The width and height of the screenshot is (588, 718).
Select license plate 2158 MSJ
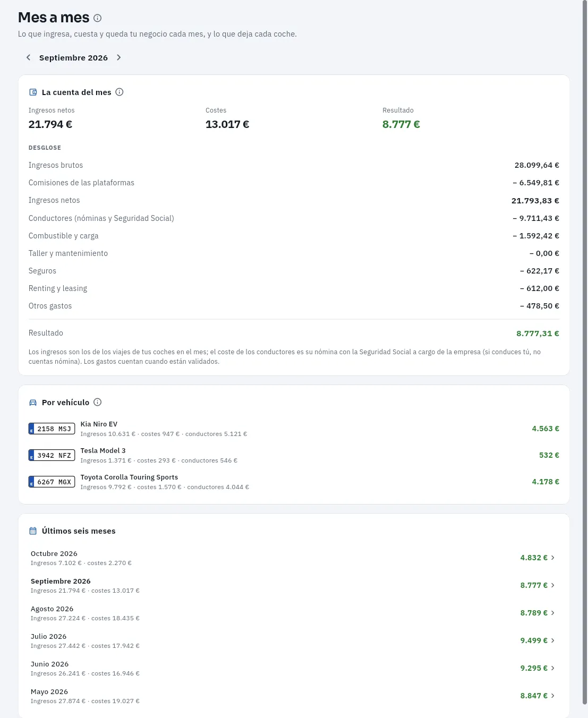[x=52, y=429]
